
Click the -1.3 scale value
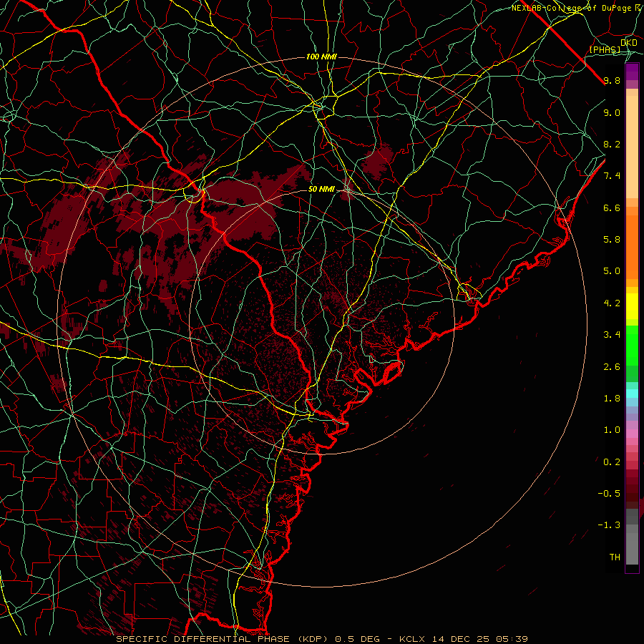click(x=609, y=525)
